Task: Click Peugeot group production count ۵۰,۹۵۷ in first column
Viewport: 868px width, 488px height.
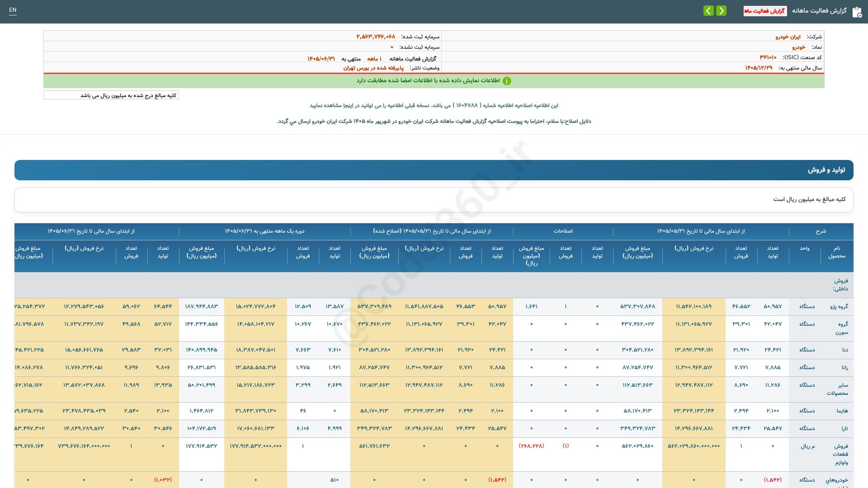Action: [773, 307]
